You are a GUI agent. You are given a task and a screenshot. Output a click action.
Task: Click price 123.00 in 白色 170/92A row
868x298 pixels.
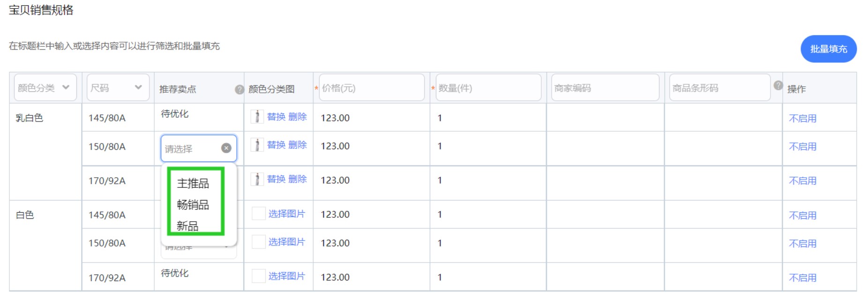pos(335,277)
